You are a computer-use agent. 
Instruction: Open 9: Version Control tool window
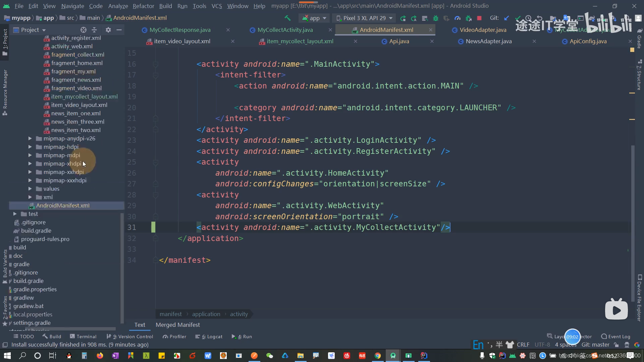tap(129, 337)
